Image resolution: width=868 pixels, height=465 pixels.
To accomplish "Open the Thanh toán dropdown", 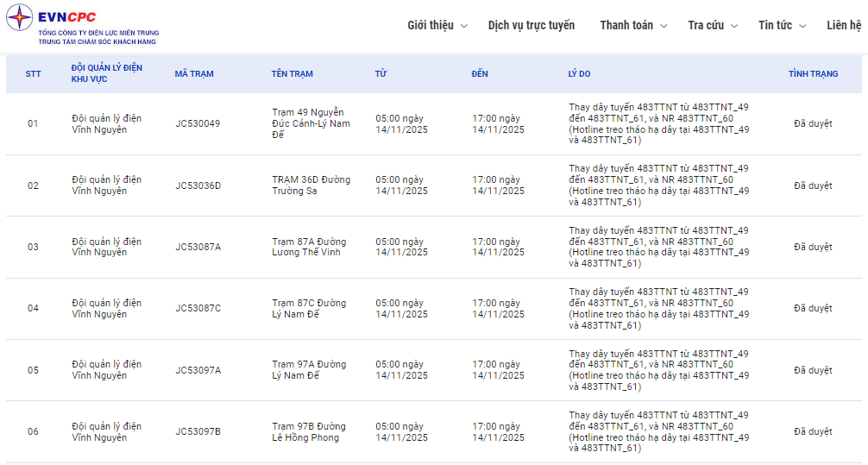I will [633, 25].
